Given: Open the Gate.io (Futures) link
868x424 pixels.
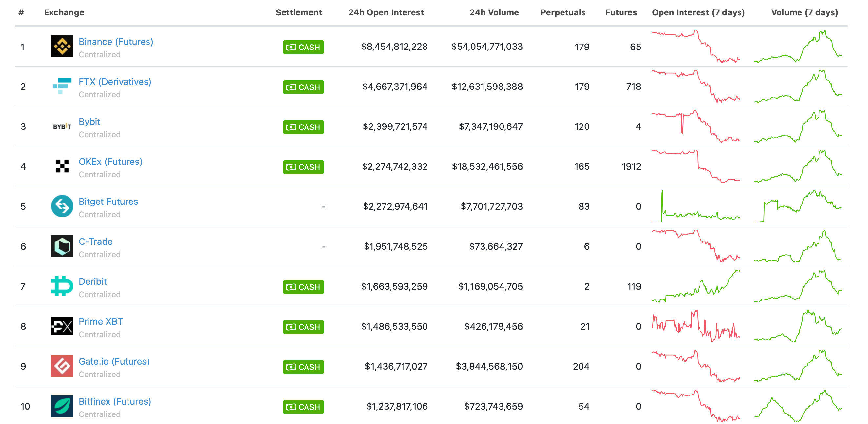Looking at the screenshot, I should (114, 362).
